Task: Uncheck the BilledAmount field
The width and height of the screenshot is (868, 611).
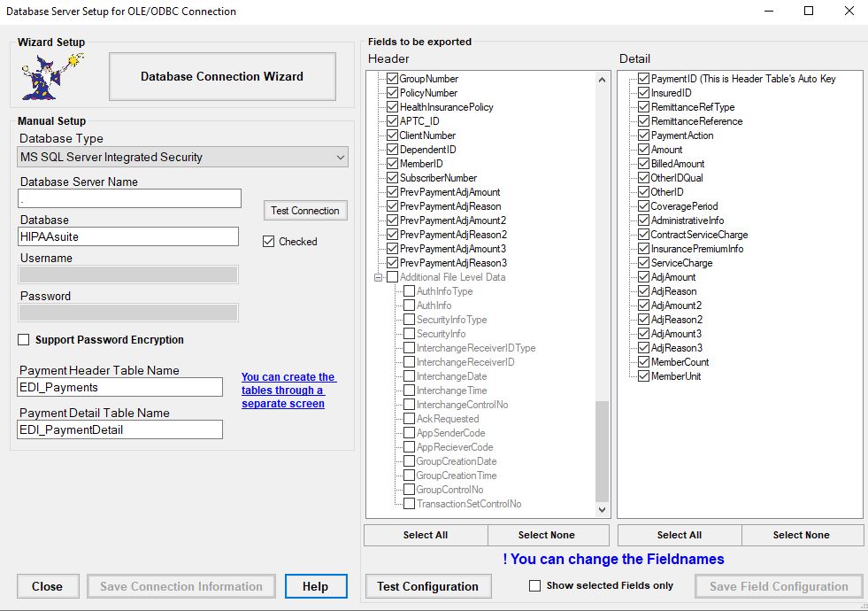Action: (643, 164)
